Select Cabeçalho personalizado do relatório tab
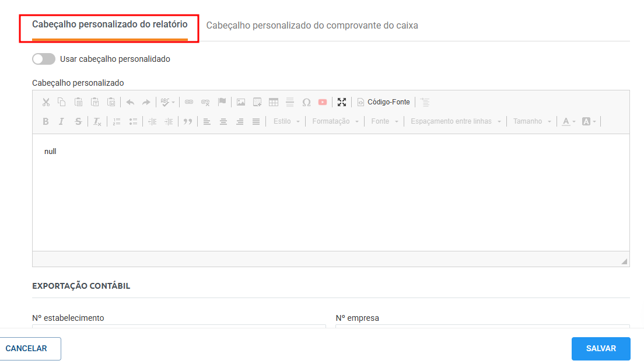Screen dimensions: 644x364 [110, 24]
